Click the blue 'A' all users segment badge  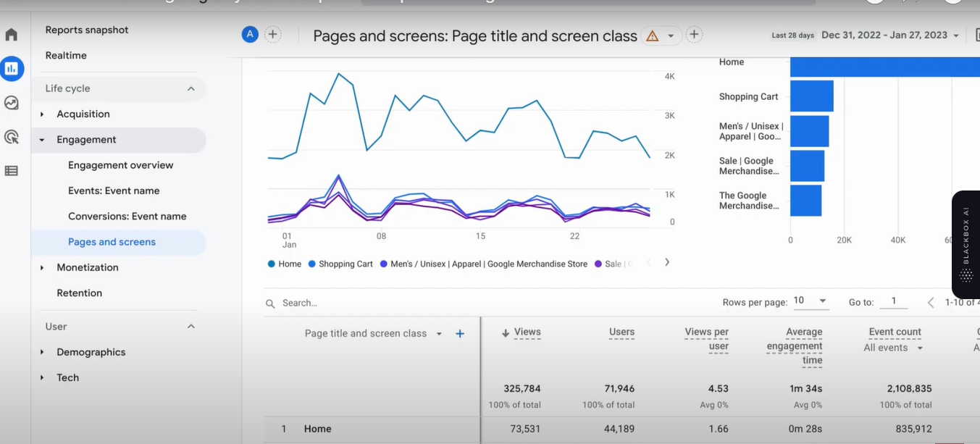coord(250,34)
